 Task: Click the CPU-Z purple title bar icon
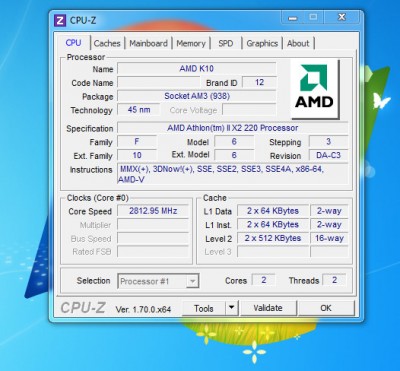pos(60,21)
